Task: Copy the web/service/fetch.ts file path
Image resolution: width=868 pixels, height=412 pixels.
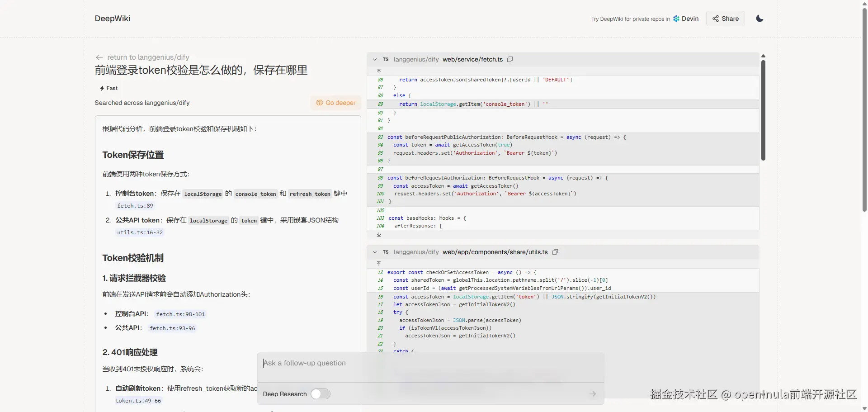Action: tap(510, 59)
